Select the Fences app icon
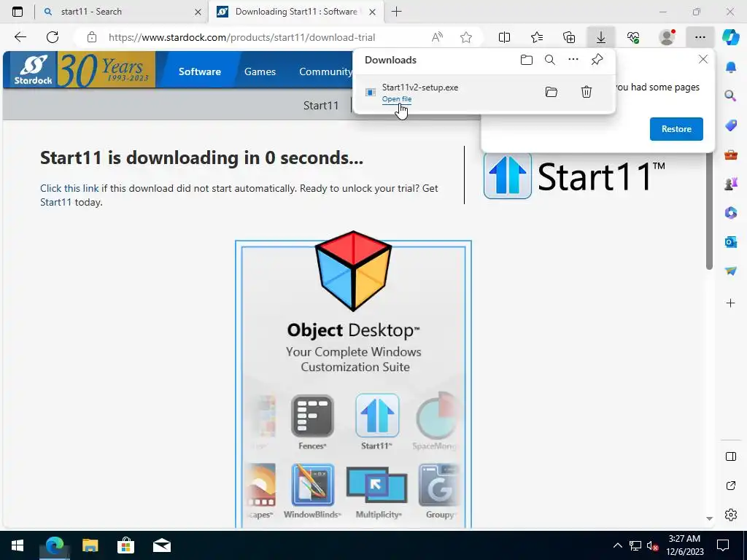The image size is (747, 560). pos(312,416)
